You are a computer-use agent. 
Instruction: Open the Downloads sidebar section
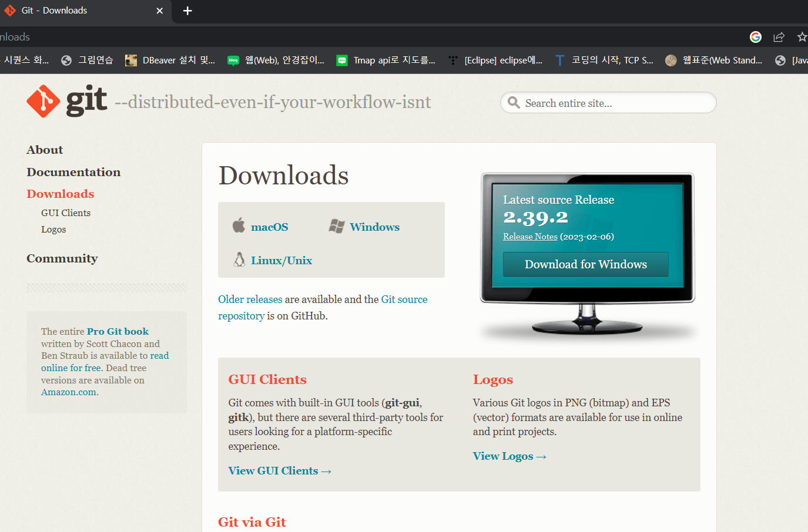click(61, 194)
